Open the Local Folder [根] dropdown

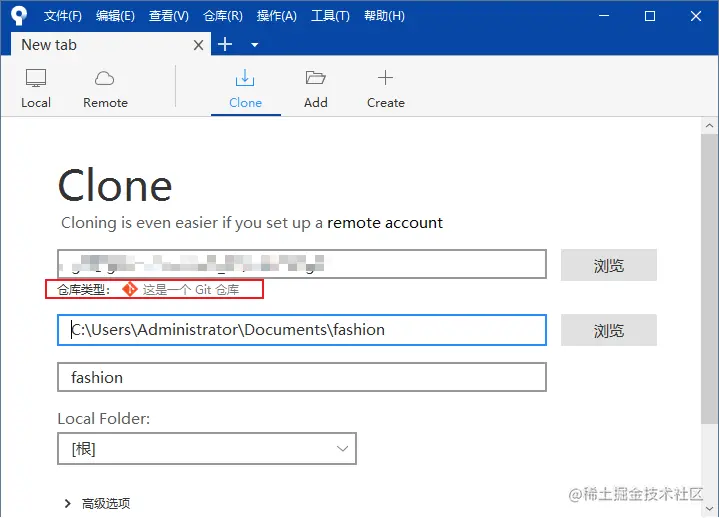(x=207, y=448)
